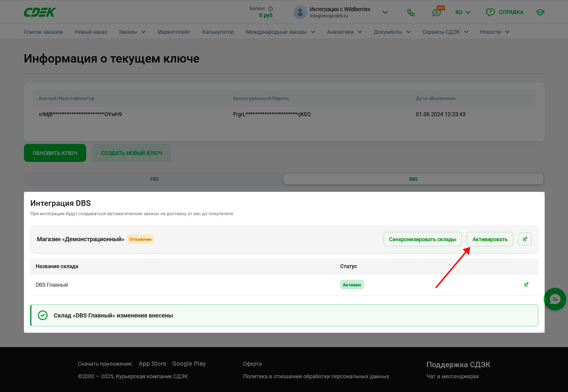Edit DBS Главный warehouse pencil icon

(526, 285)
